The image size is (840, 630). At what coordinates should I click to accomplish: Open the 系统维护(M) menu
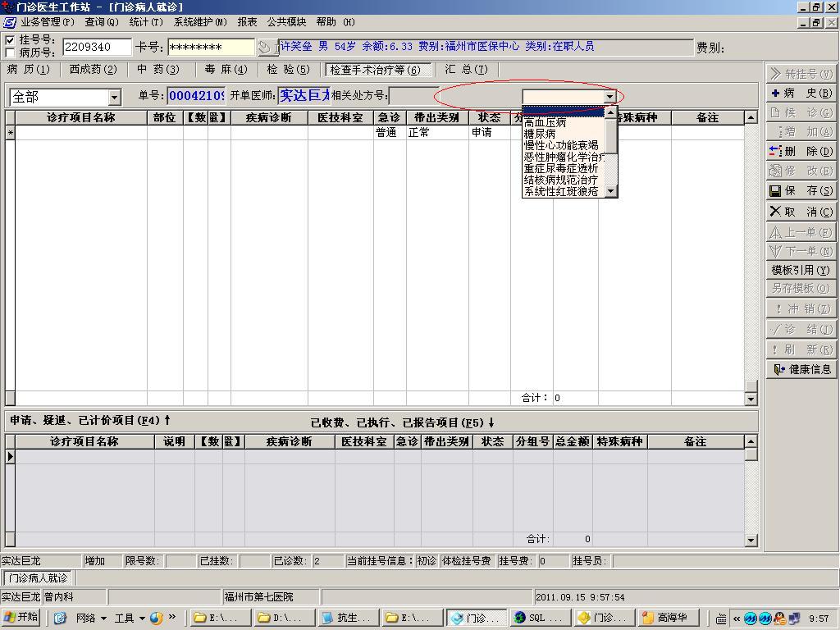[x=200, y=22]
